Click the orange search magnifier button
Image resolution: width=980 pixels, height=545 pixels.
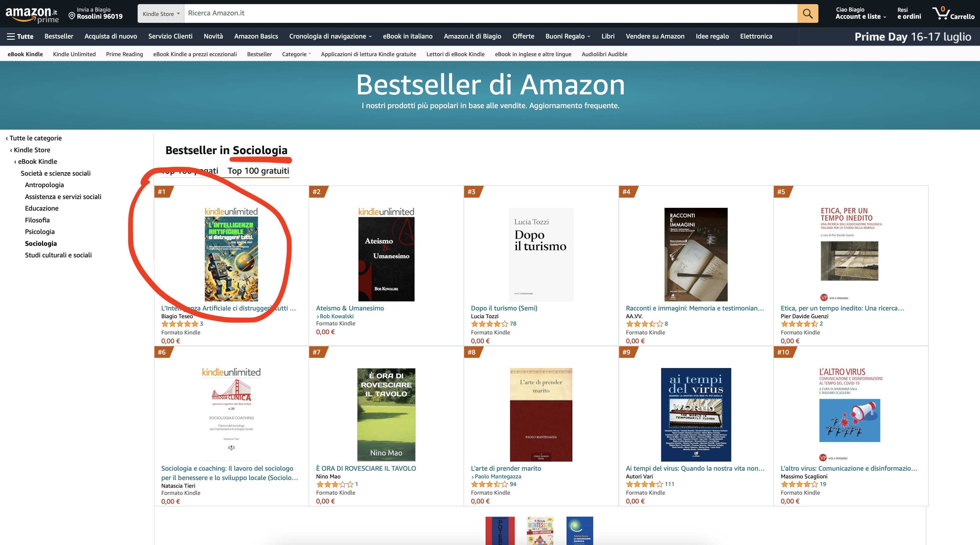[807, 14]
